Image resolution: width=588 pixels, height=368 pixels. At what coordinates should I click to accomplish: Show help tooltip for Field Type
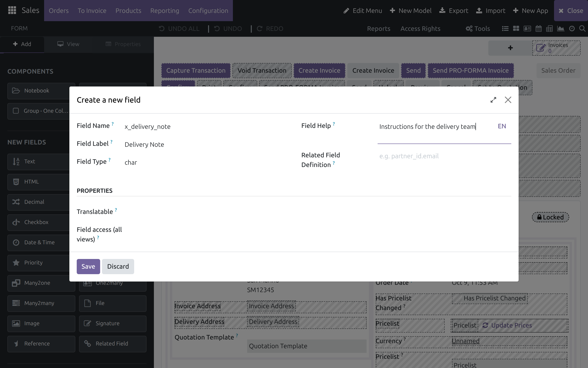[x=110, y=160]
